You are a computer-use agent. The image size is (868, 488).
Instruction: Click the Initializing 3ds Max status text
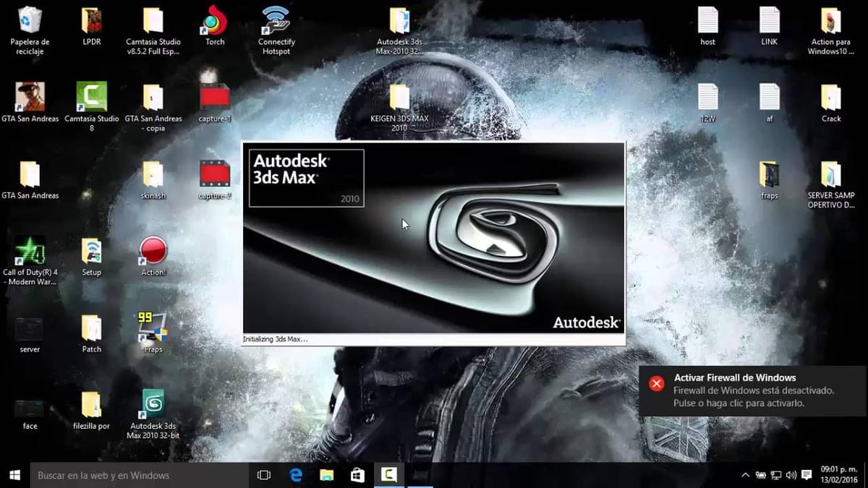(275, 339)
